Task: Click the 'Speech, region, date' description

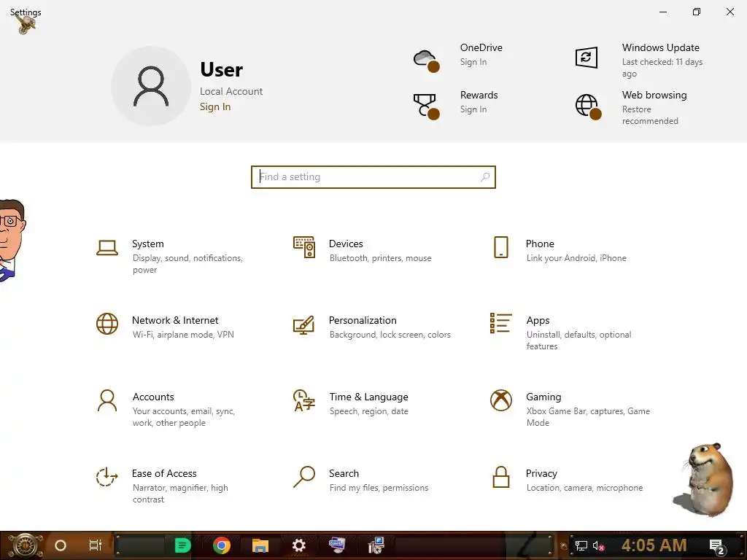Action: click(x=368, y=411)
